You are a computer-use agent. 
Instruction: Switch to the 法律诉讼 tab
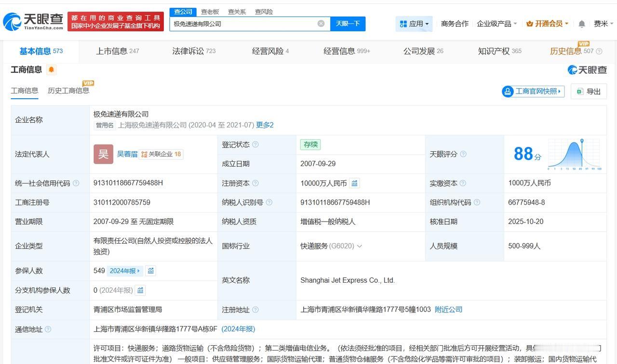point(194,51)
